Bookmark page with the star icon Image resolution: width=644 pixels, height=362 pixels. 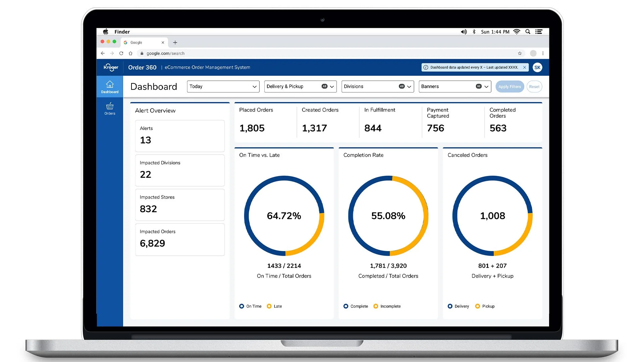(x=520, y=53)
